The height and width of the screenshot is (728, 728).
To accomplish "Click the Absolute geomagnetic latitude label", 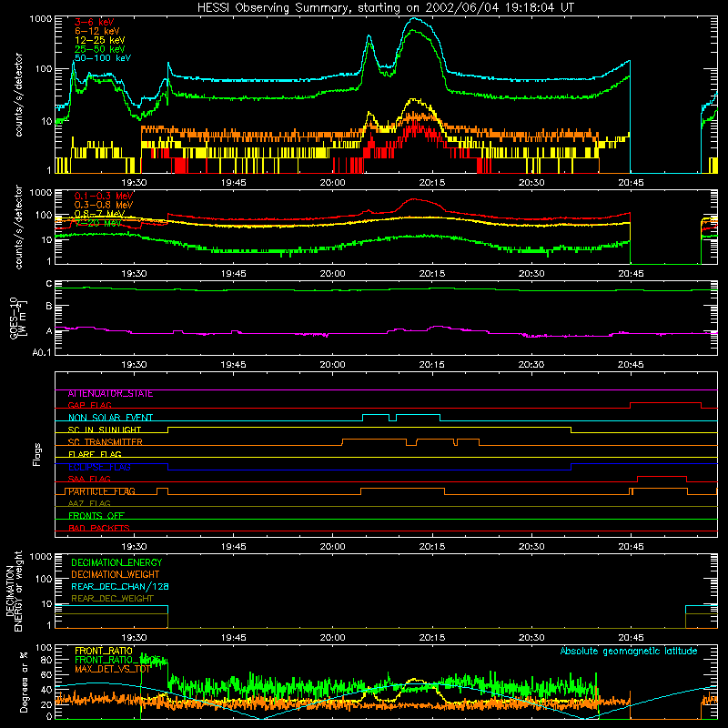I will (629, 651).
